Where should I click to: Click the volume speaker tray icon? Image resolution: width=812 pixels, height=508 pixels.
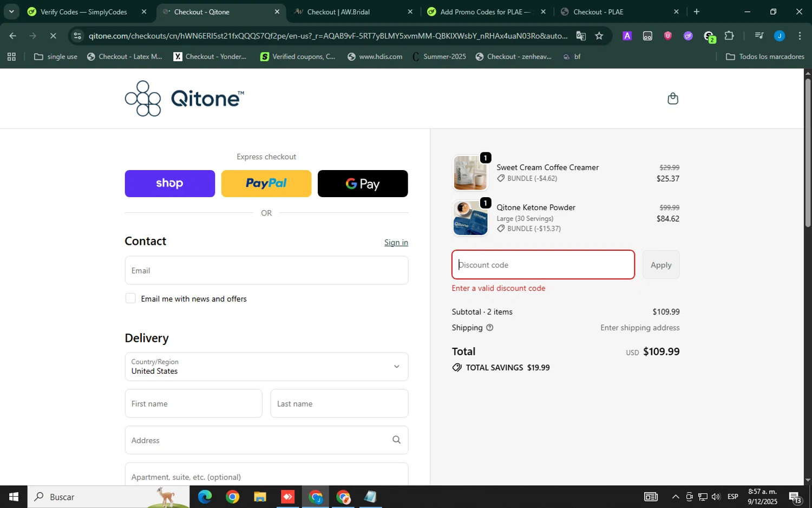716,497
